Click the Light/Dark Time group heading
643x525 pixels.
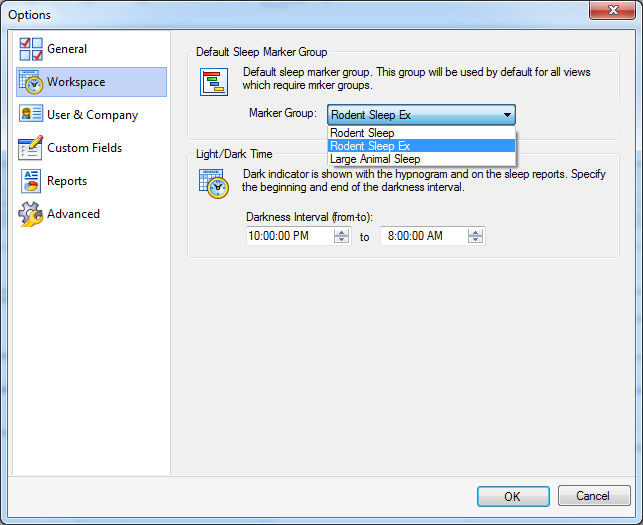pos(234,154)
